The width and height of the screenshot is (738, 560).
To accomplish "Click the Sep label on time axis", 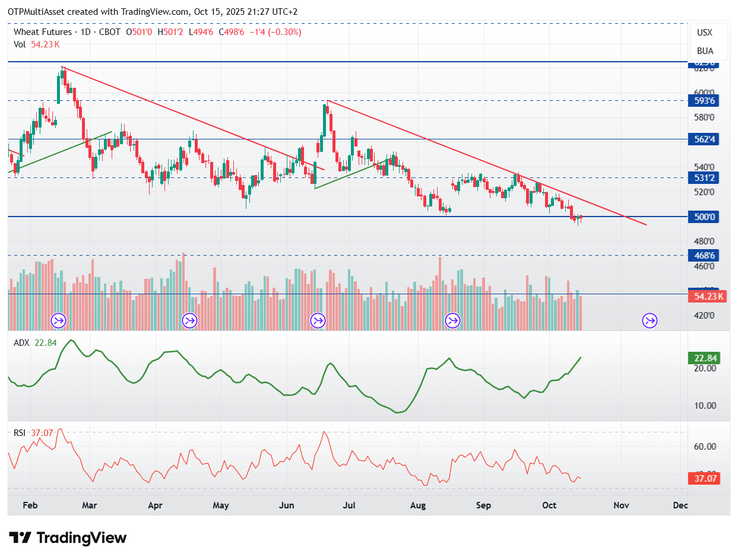I will click(484, 505).
